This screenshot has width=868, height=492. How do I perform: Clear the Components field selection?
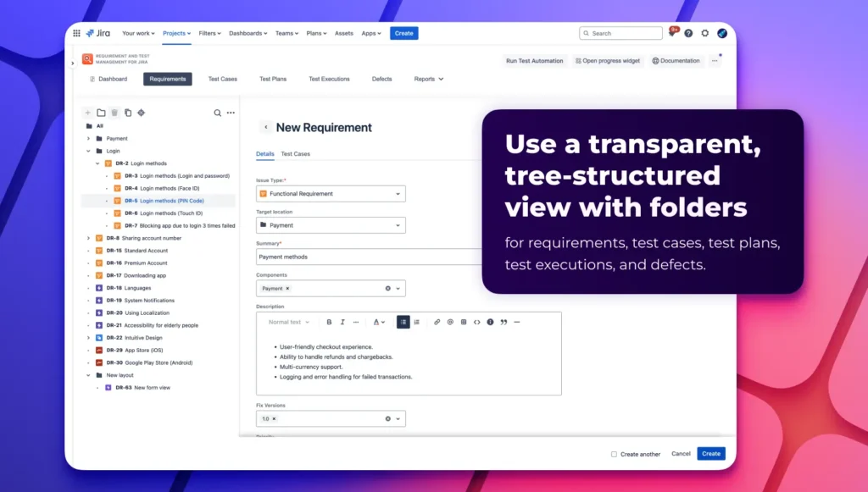387,288
